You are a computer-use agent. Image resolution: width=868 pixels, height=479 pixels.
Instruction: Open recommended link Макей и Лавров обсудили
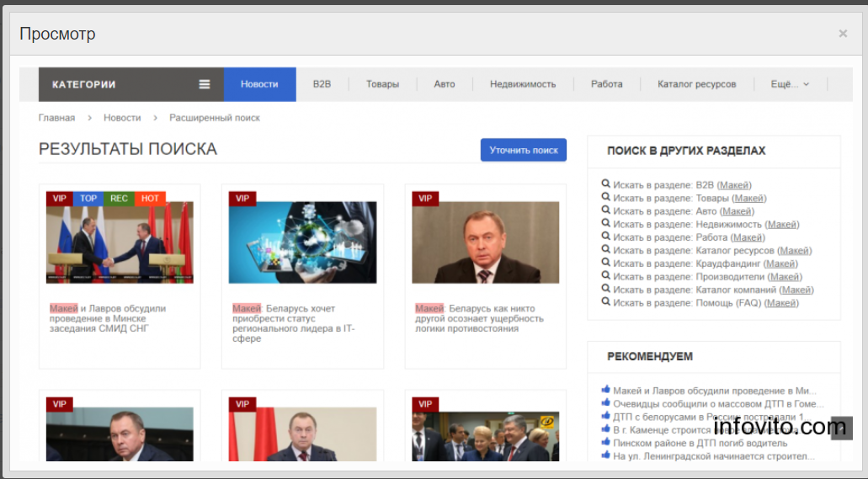coord(715,391)
